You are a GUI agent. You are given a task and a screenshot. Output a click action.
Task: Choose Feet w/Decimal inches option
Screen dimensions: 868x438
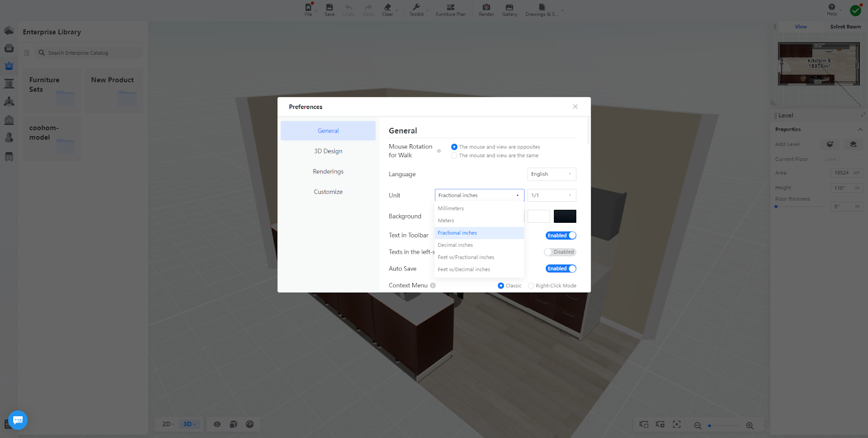(464, 269)
